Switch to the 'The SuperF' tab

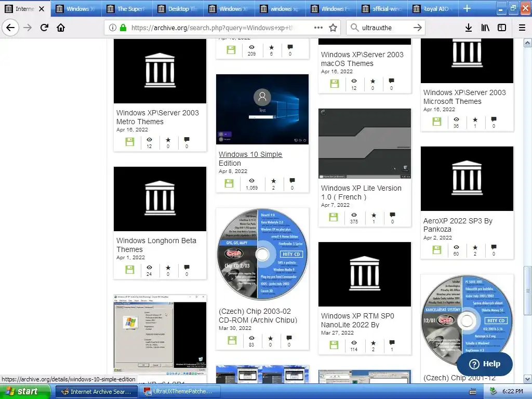pos(127,9)
